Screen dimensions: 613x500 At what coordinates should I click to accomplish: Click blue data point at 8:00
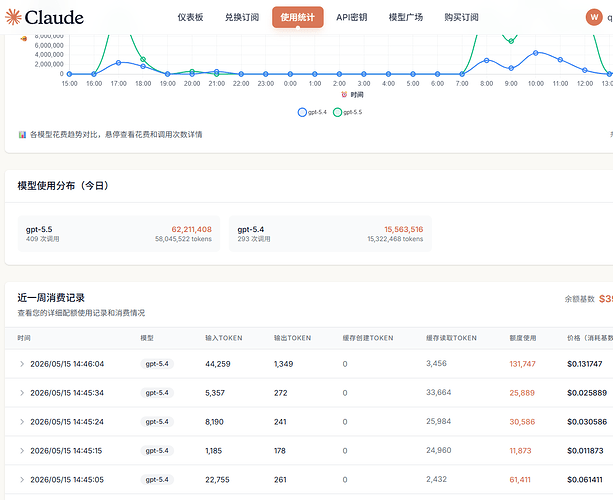point(486,60)
